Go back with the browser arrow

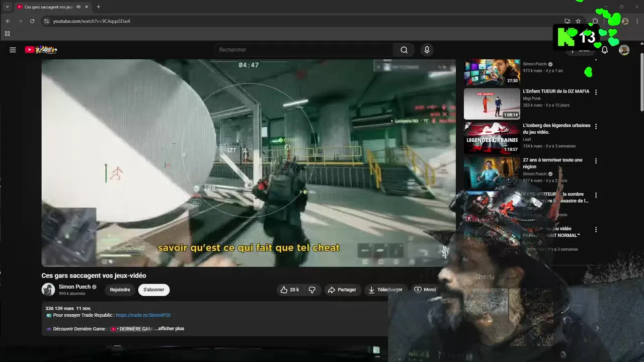pos(8,21)
